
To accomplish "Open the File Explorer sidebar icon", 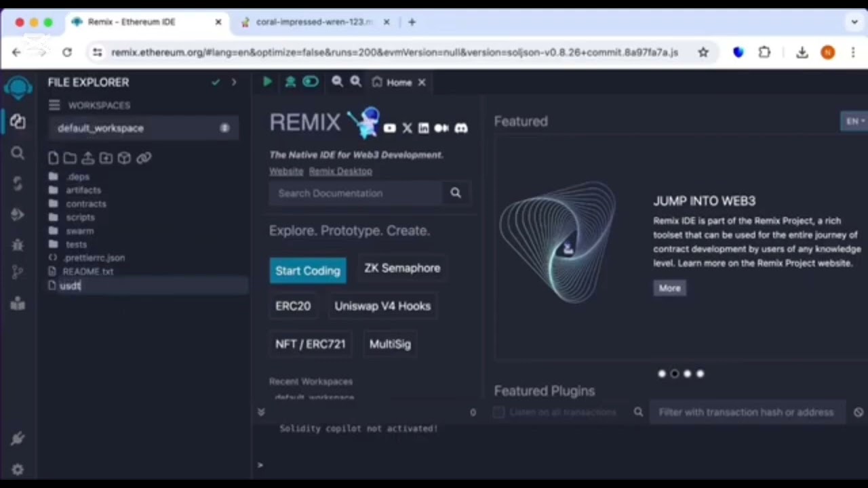I will 18,122.
